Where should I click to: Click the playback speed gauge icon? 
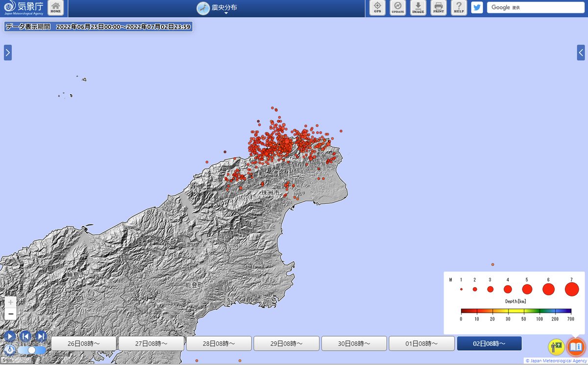(x=10, y=350)
